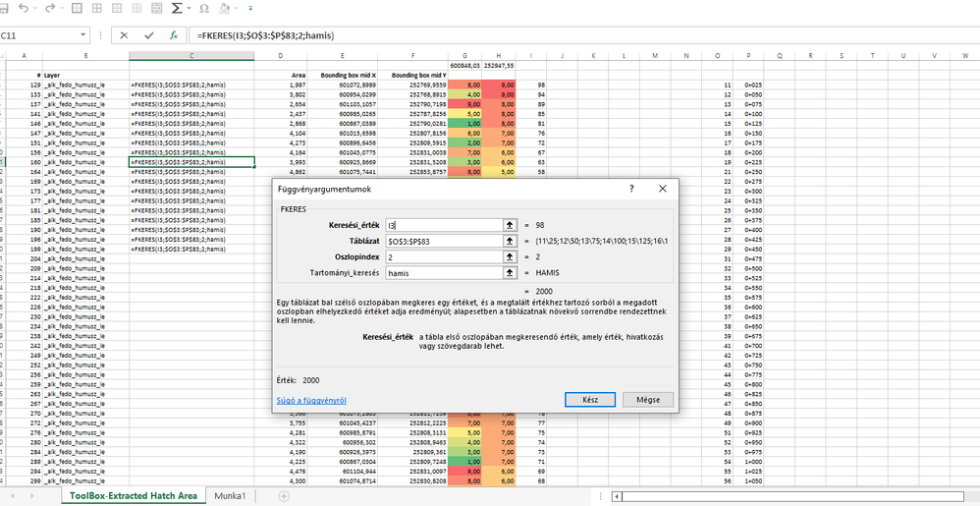The width and height of the screenshot is (980, 506).
Task: Click the thick outside borders icon
Action: coord(77,8)
